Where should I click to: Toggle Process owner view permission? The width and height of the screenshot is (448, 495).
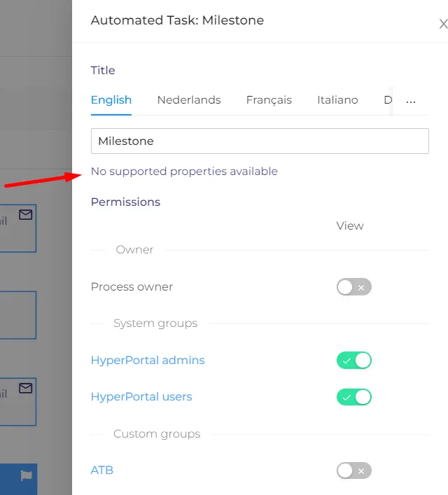[354, 287]
